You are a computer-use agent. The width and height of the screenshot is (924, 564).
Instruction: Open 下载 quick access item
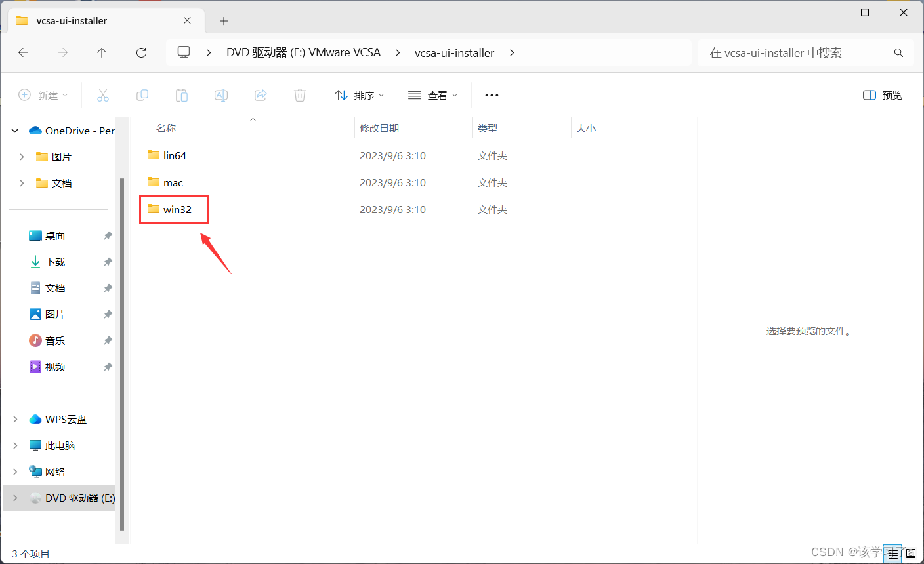pyautogui.click(x=47, y=262)
